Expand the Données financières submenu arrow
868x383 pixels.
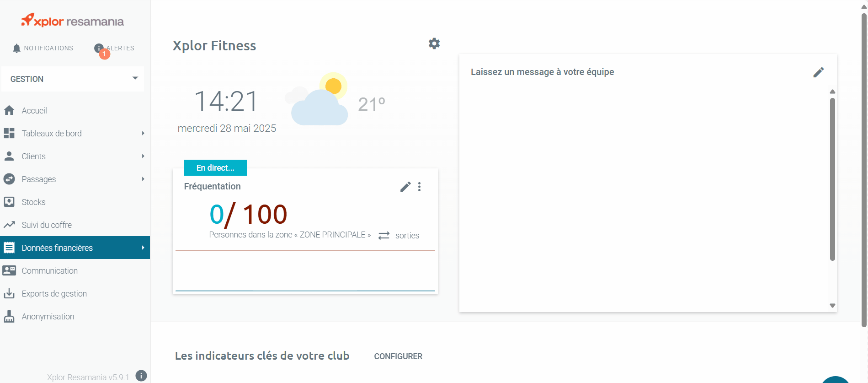point(143,248)
